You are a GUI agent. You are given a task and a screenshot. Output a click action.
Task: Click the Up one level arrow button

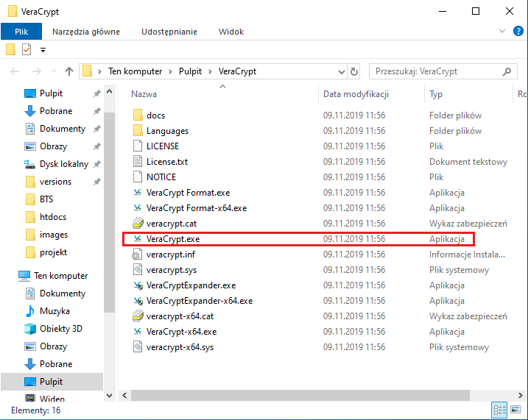(x=69, y=71)
